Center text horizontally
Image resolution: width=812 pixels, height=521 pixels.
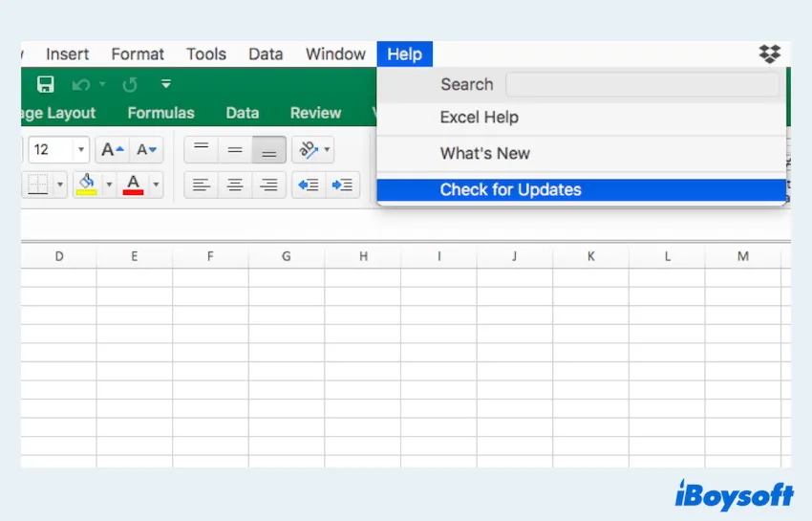pyautogui.click(x=235, y=185)
